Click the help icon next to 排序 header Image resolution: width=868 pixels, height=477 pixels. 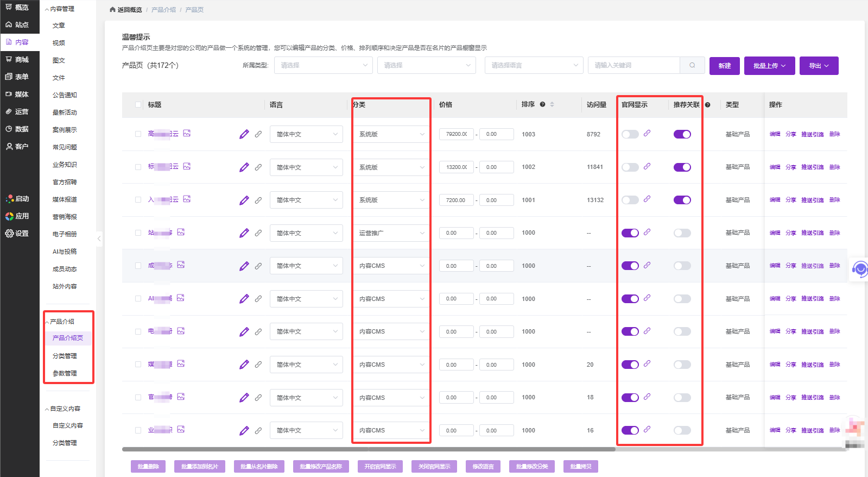(542, 104)
